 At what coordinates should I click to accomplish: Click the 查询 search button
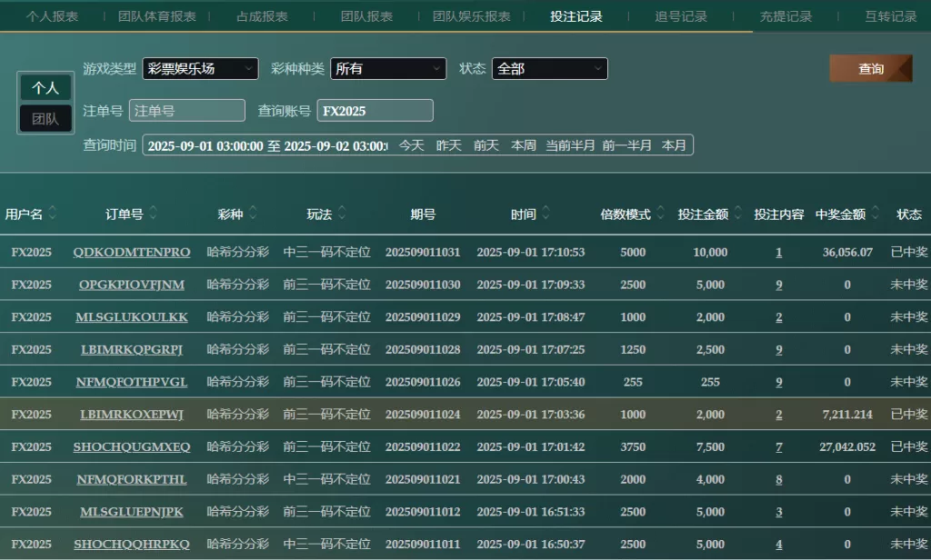tap(871, 69)
